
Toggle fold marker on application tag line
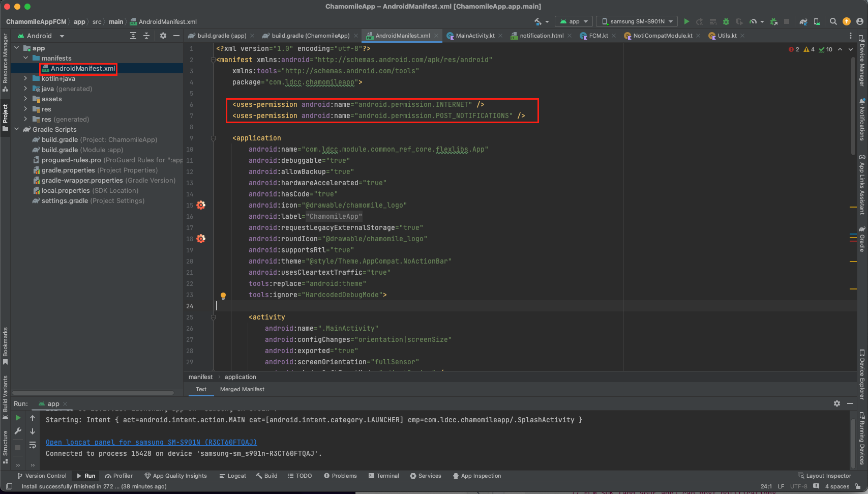[213, 138]
